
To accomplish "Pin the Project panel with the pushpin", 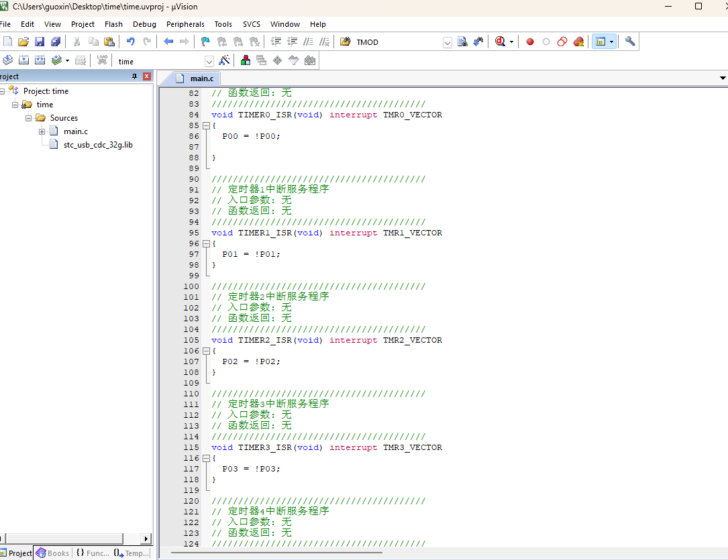I will tap(134, 76).
